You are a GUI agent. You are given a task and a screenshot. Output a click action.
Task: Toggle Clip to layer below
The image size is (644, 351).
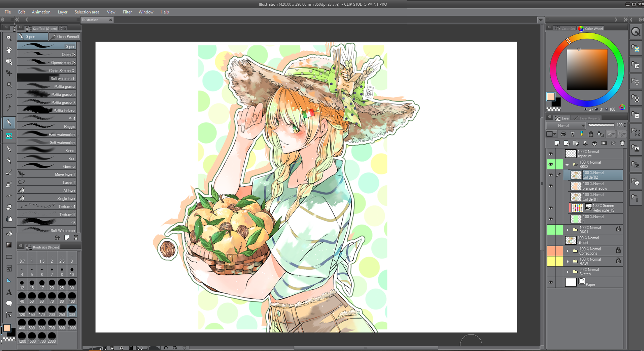click(563, 134)
